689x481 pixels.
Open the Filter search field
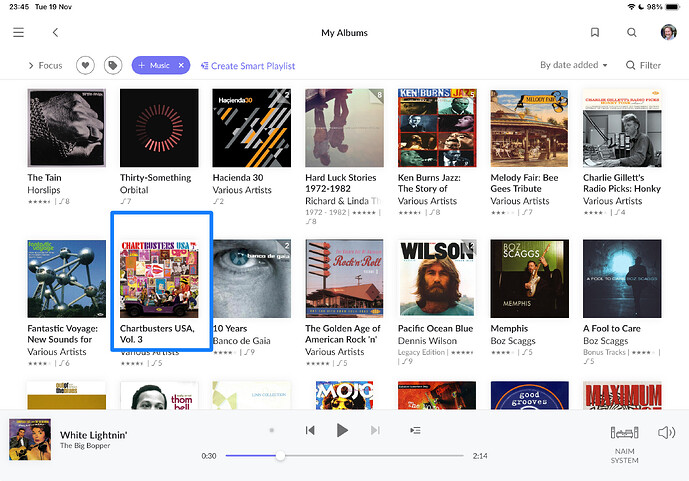click(643, 65)
